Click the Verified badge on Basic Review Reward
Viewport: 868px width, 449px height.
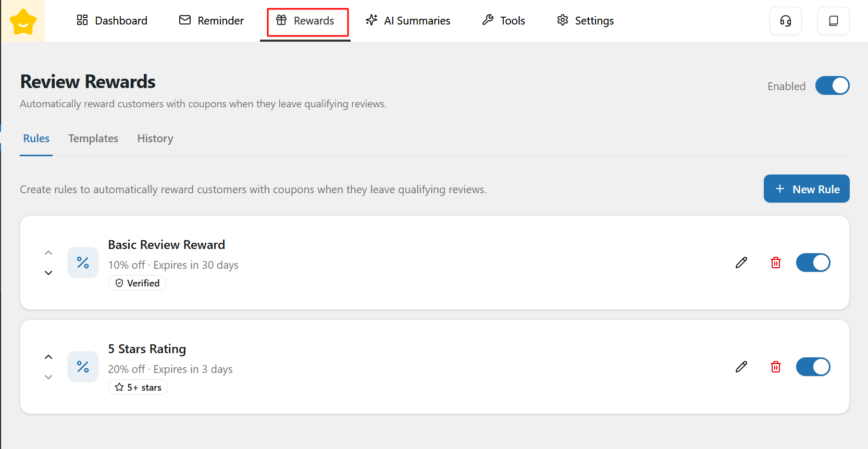[138, 283]
